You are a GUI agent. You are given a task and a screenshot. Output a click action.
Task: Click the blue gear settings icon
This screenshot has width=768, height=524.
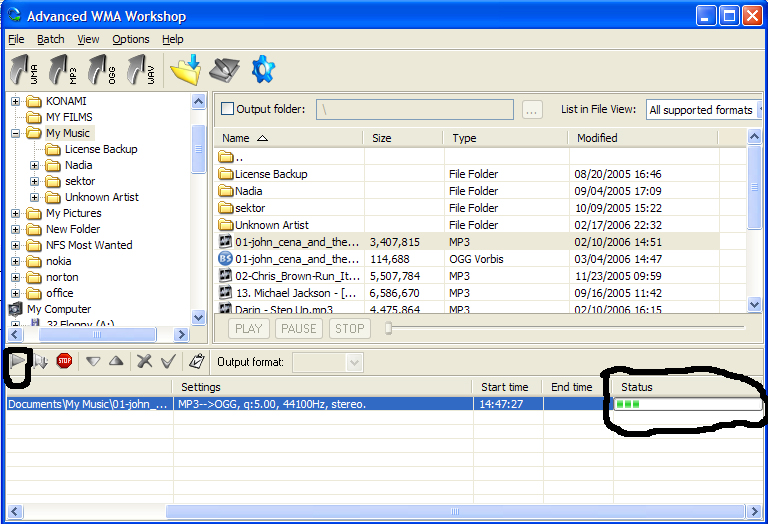(264, 69)
